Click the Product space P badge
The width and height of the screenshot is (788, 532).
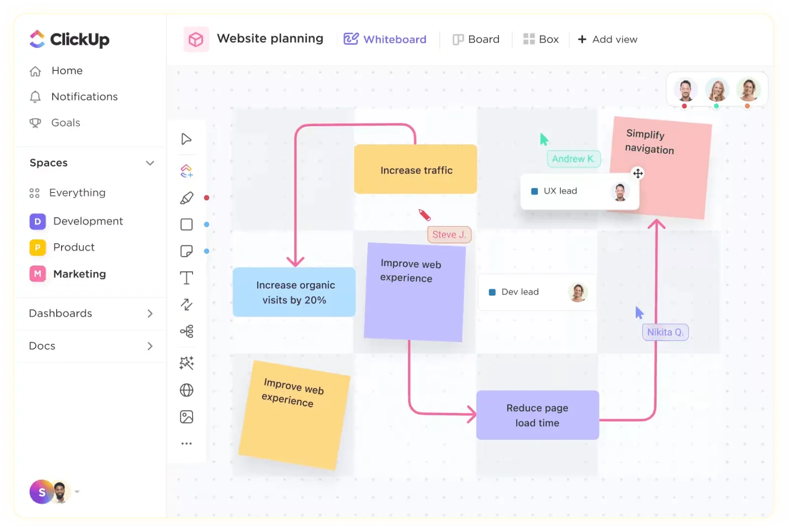coord(38,247)
